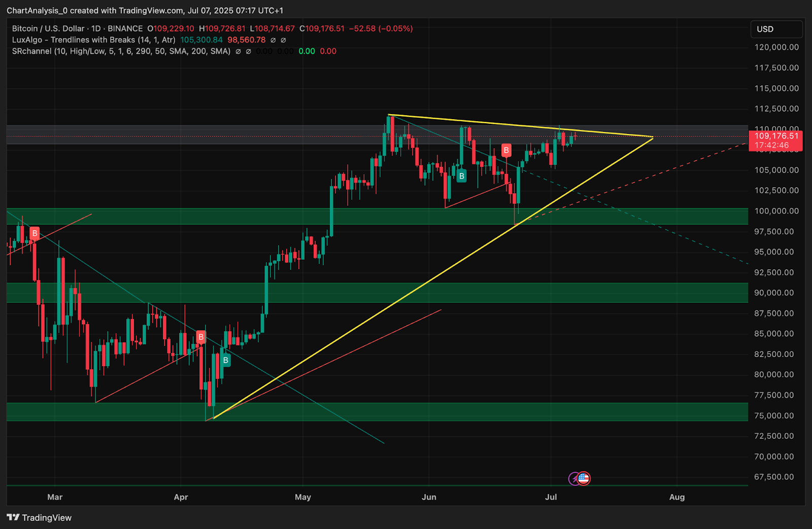Click the Jun label on time axis
The height and width of the screenshot is (529, 812).
(x=429, y=497)
